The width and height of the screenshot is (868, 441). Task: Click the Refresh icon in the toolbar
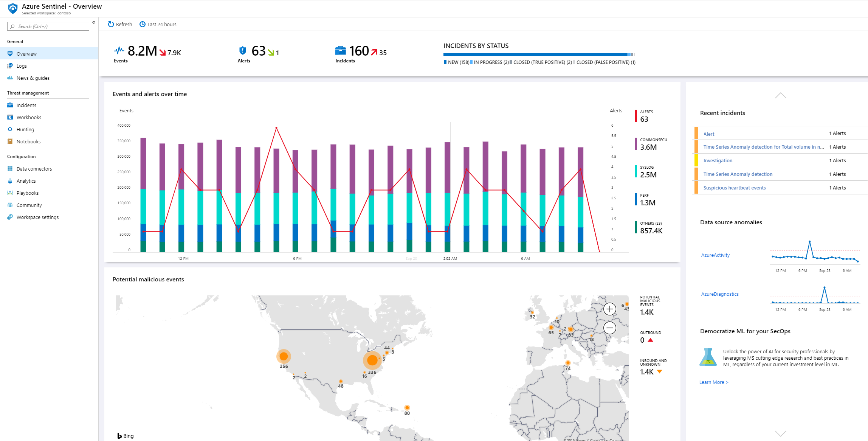111,24
